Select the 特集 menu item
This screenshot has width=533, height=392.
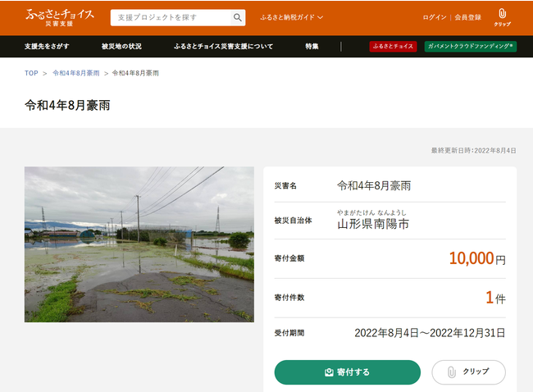pyautogui.click(x=312, y=47)
